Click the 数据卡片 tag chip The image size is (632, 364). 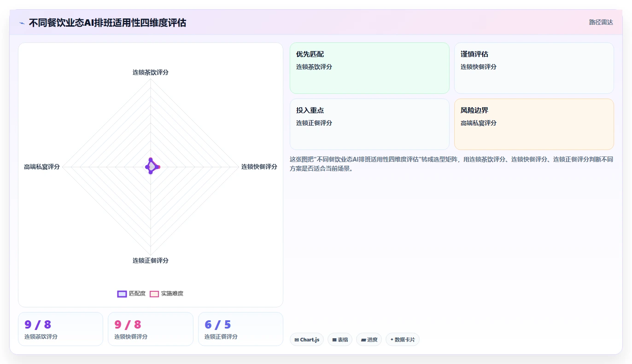click(x=403, y=340)
